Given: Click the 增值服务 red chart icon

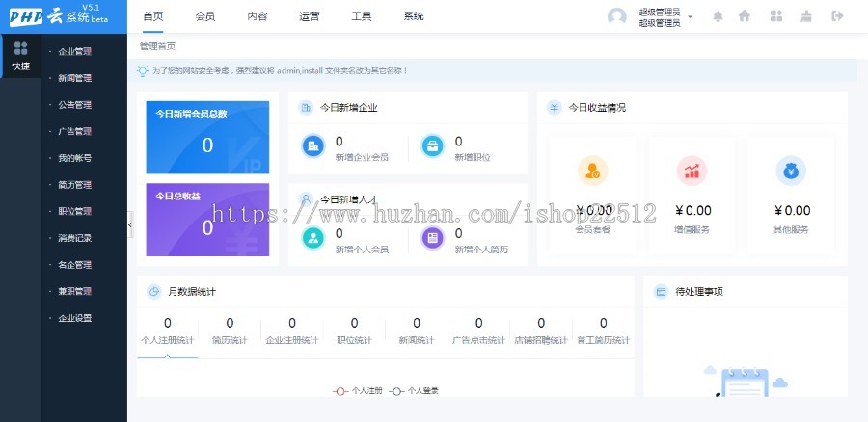Looking at the screenshot, I should 692,171.
